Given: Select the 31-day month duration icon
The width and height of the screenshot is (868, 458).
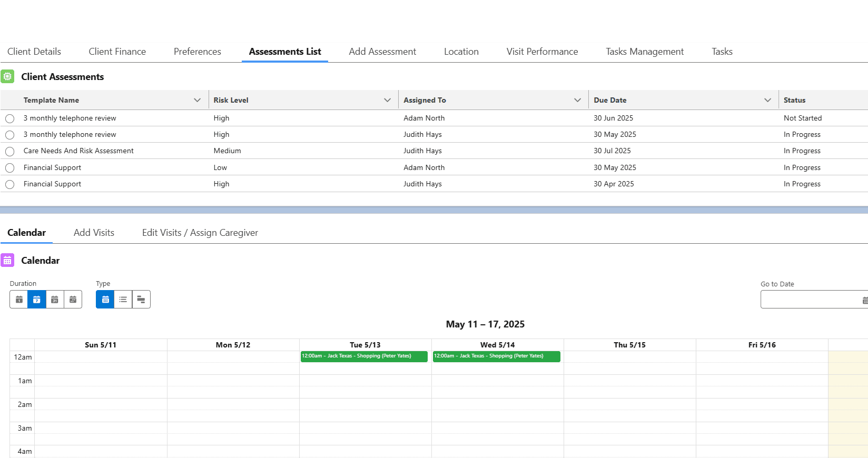Looking at the screenshot, I should point(55,300).
